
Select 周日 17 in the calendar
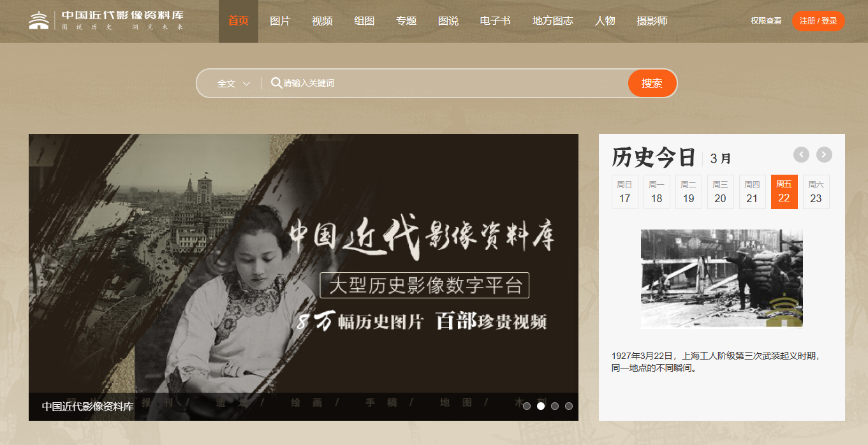625,192
